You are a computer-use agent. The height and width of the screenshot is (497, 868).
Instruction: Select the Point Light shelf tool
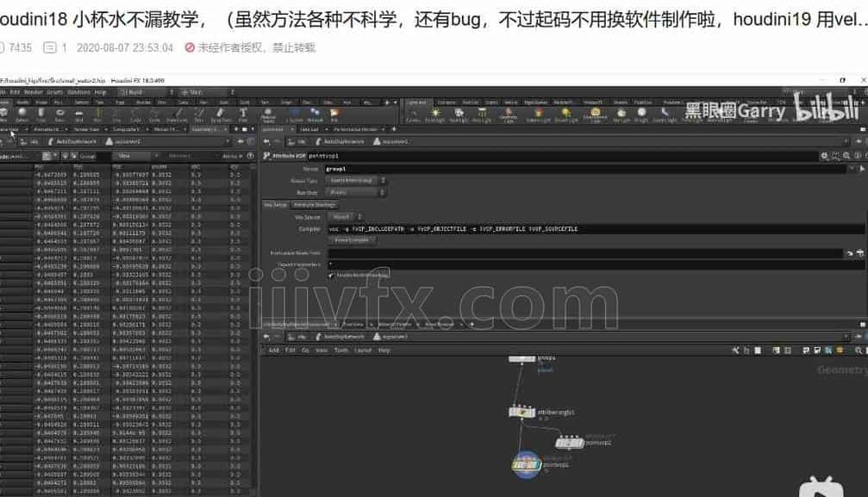pos(435,115)
